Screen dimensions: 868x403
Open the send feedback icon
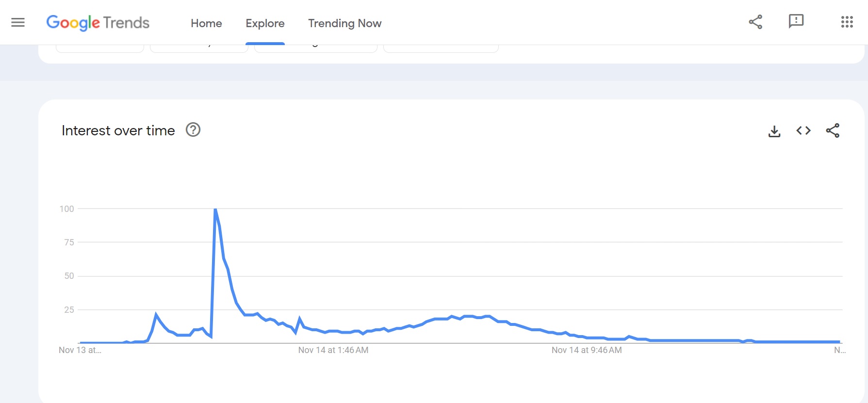796,21
